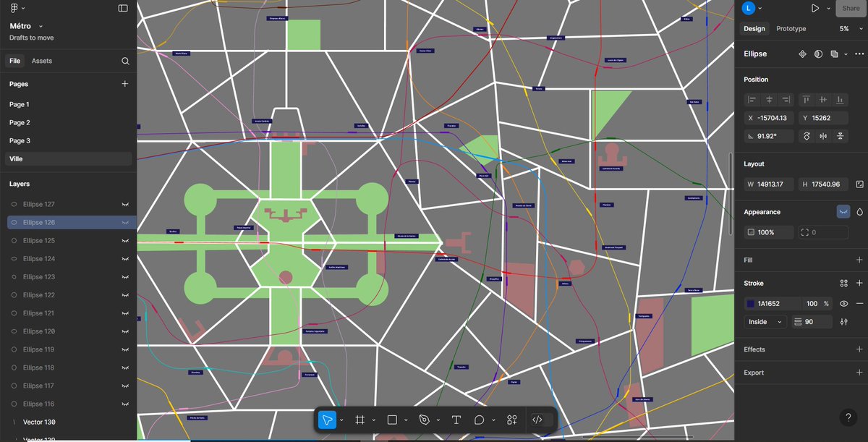Viewport: 868px width, 442px height.
Task: Remove the stroke with minus button
Action: pyautogui.click(x=859, y=304)
